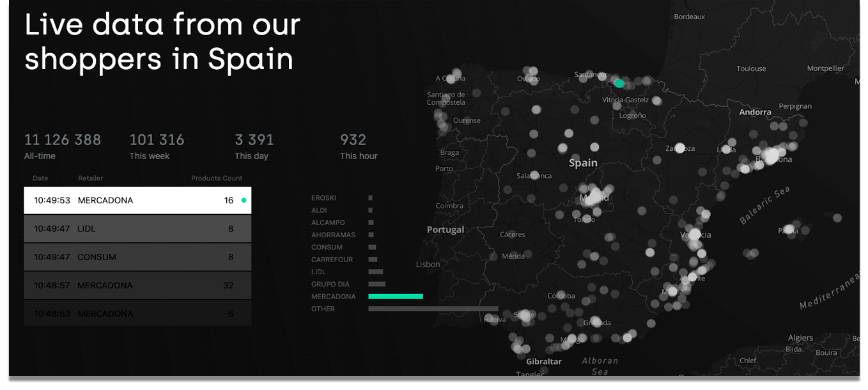Click the Algiers label on map
The height and width of the screenshot is (390, 868).
click(x=801, y=338)
